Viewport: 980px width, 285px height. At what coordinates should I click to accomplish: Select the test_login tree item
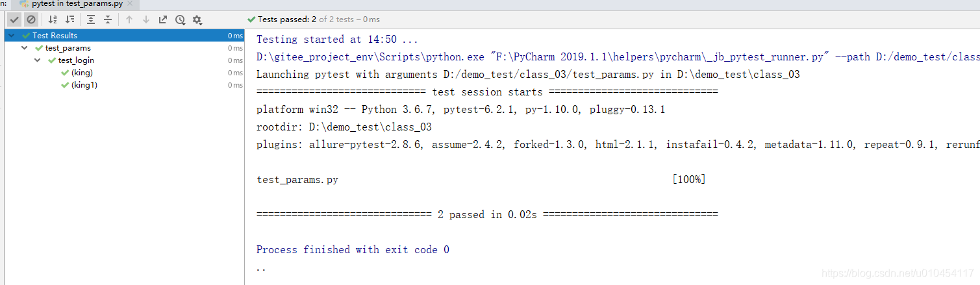76,60
